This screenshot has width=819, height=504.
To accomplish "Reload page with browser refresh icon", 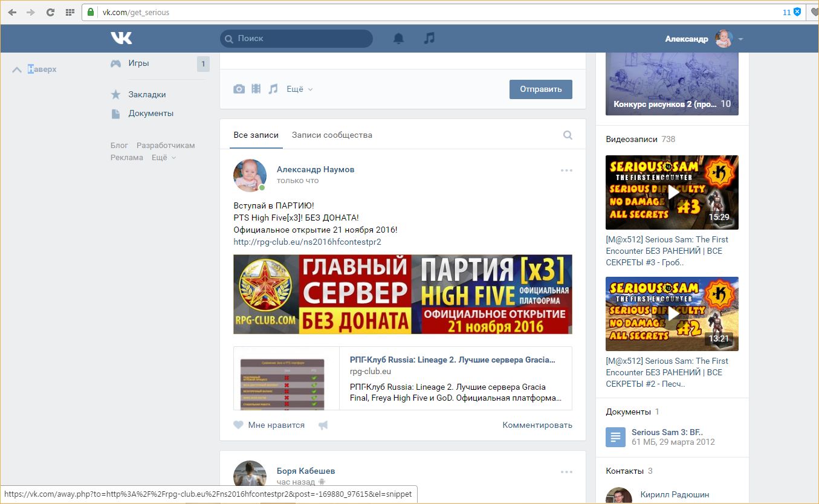I will coord(50,12).
